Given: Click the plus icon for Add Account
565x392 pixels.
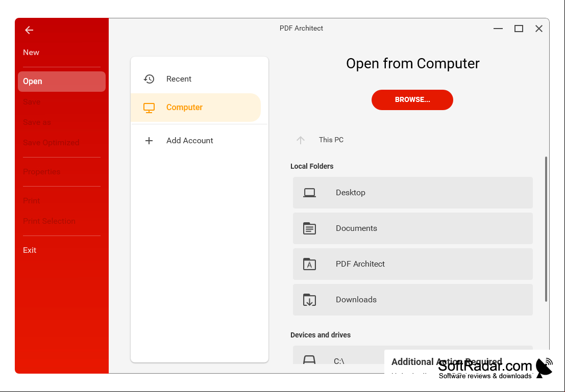Looking at the screenshot, I should pyautogui.click(x=149, y=141).
